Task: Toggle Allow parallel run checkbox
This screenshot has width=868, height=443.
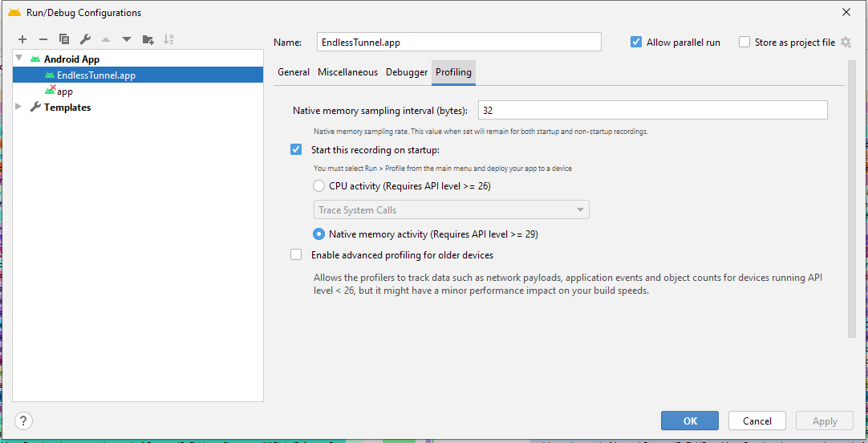Action: pyautogui.click(x=636, y=42)
